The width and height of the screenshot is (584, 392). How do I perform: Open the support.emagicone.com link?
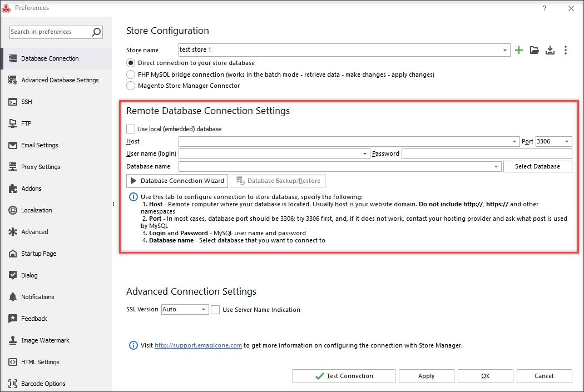pyautogui.click(x=198, y=345)
